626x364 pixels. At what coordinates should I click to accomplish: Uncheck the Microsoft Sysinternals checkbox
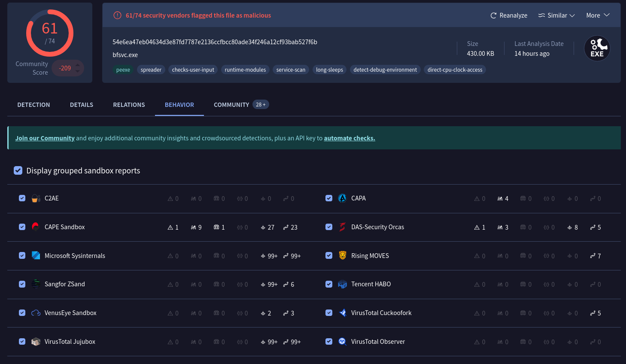tap(22, 255)
